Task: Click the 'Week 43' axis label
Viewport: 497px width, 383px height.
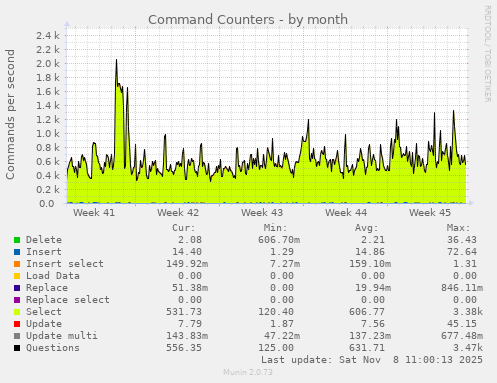Action: pos(262,213)
